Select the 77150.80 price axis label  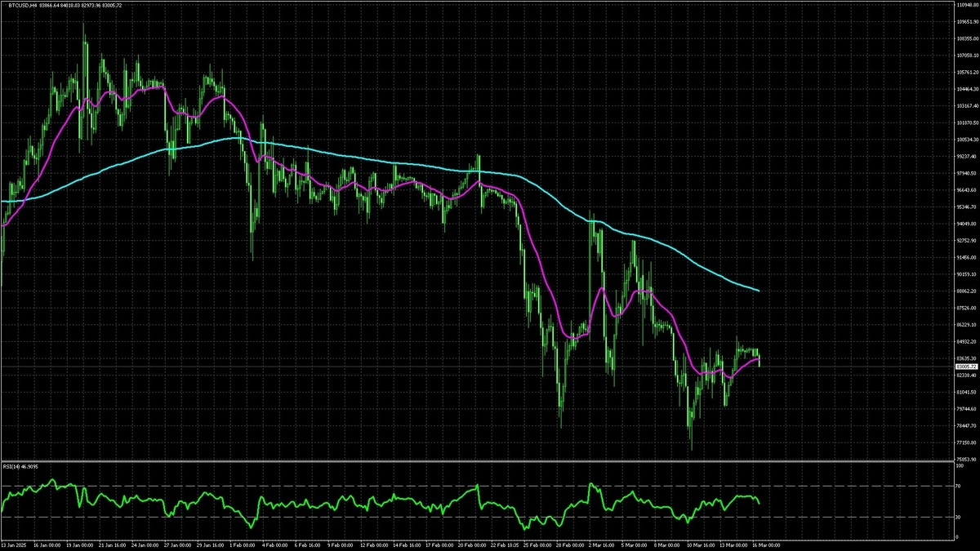pos(966,442)
